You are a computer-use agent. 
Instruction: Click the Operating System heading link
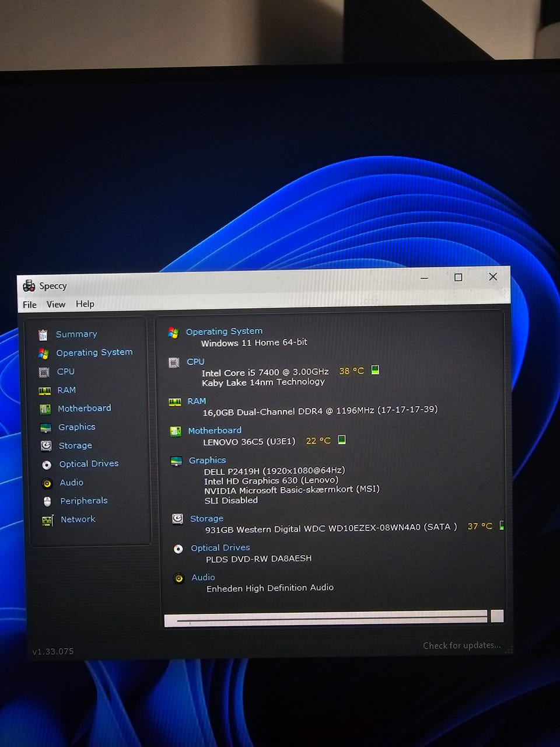224,331
